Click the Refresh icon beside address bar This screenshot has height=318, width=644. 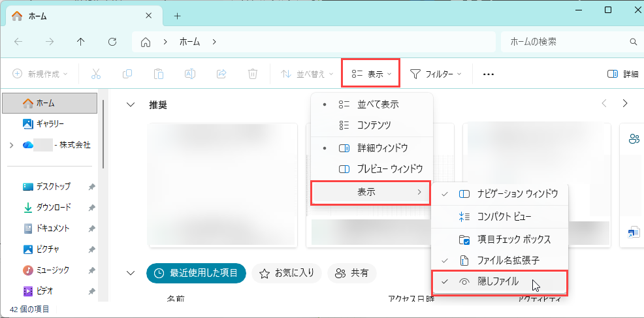112,42
